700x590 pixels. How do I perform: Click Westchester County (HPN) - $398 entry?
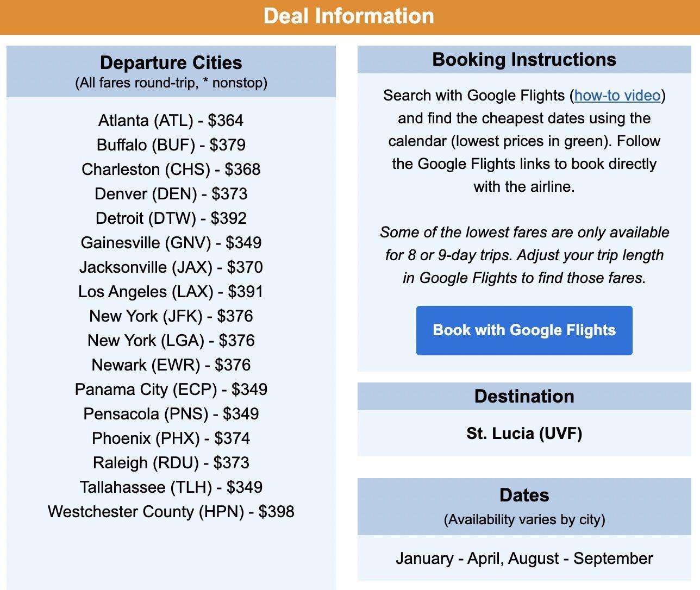coord(171,512)
